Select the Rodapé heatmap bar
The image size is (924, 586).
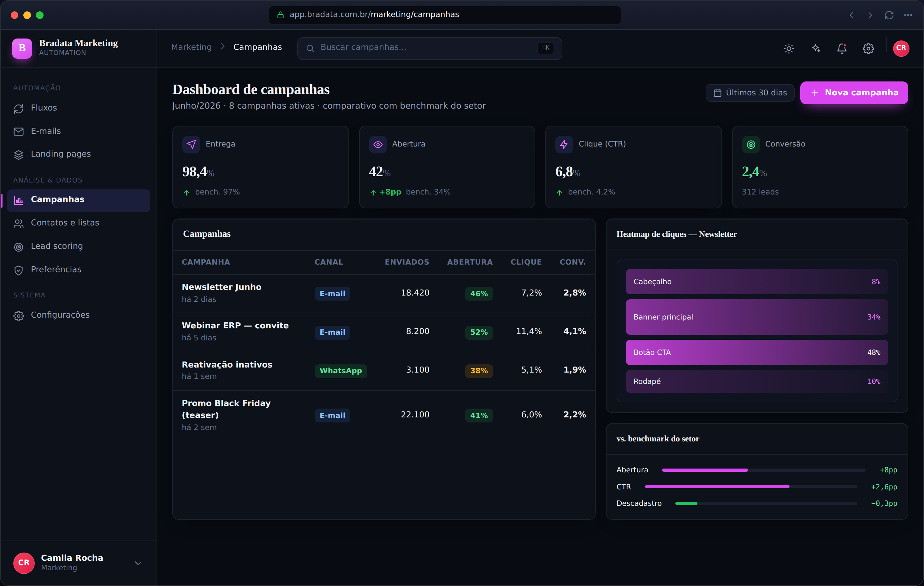coord(757,381)
